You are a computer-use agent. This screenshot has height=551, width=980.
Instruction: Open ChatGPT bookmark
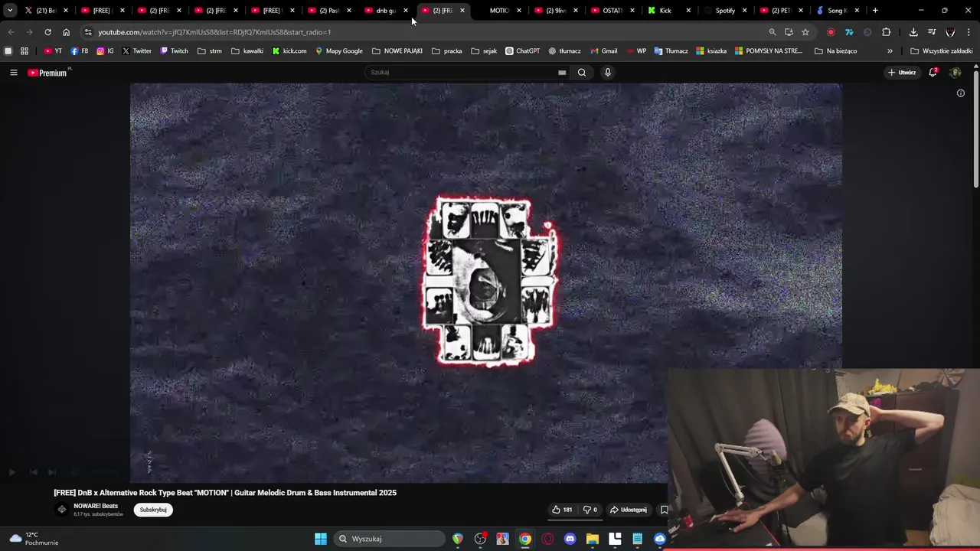pyautogui.click(x=522, y=51)
